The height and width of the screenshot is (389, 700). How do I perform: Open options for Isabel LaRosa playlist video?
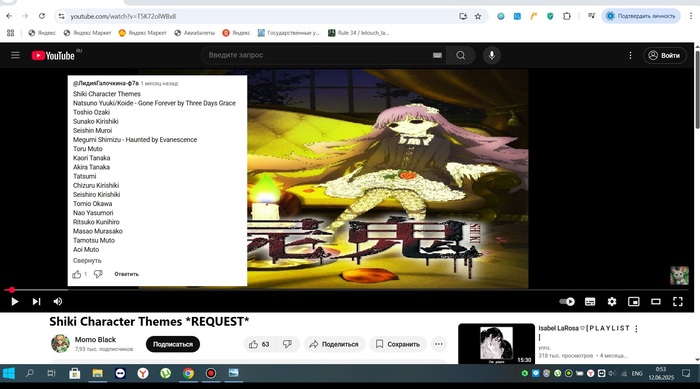636,329
